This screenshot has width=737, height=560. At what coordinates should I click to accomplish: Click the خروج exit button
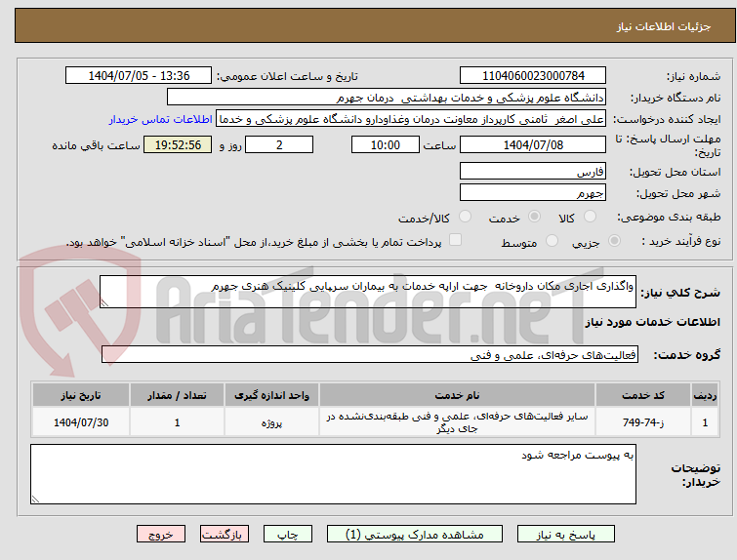coord(161,535)
